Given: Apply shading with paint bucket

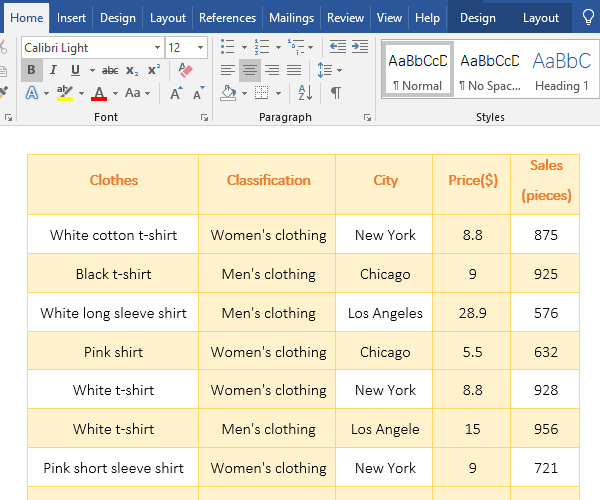Looking at the screenshot, I should pyautogui.click(x=228, y=93).
